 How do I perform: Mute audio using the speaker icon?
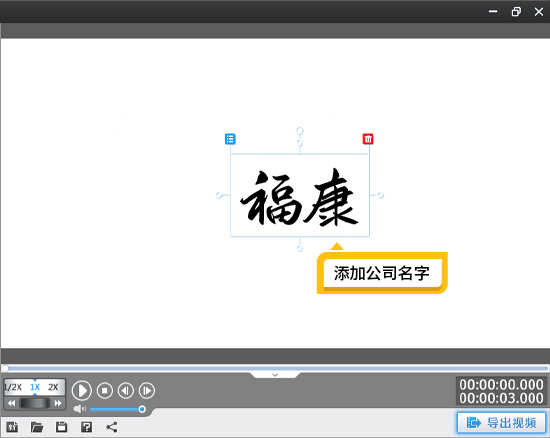click(80, 409)
